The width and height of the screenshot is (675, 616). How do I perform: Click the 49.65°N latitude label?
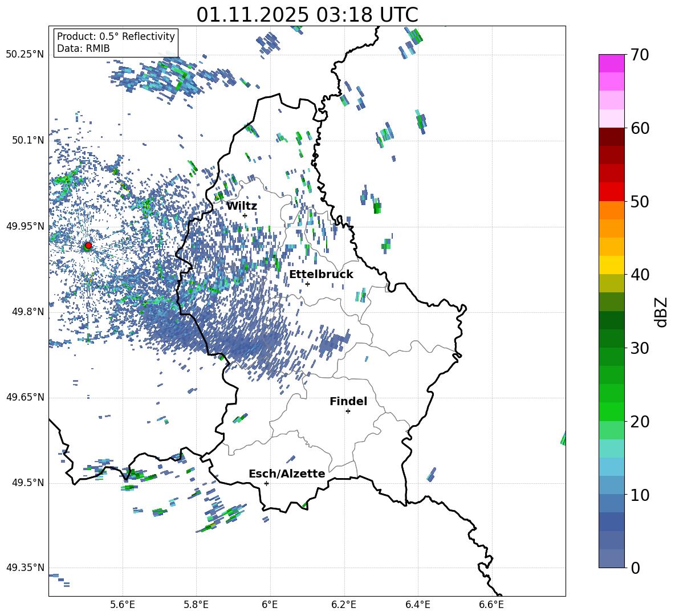25,397
